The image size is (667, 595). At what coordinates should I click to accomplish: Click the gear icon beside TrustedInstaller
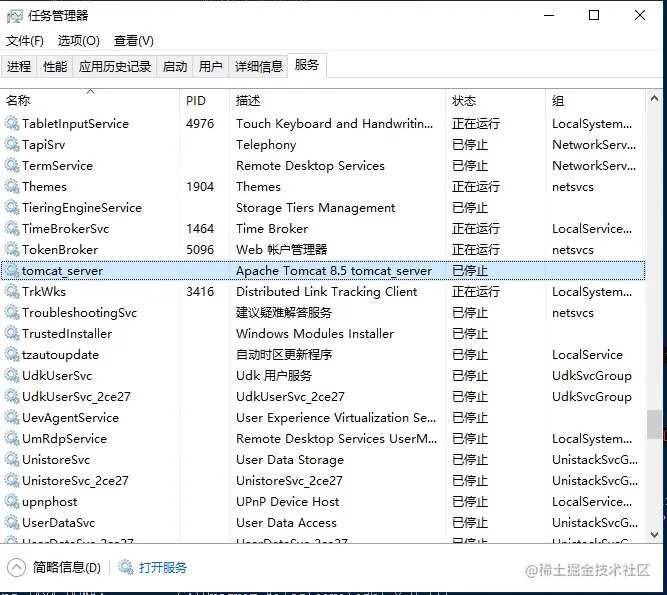[x=12, y=333]
